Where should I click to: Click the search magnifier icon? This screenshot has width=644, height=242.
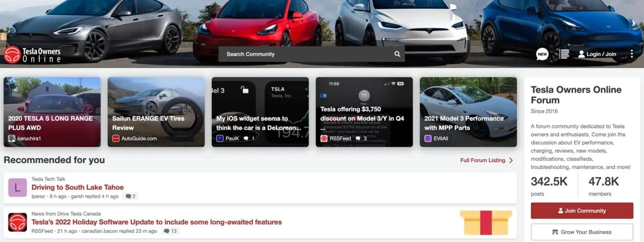click(x=397, y=54)
